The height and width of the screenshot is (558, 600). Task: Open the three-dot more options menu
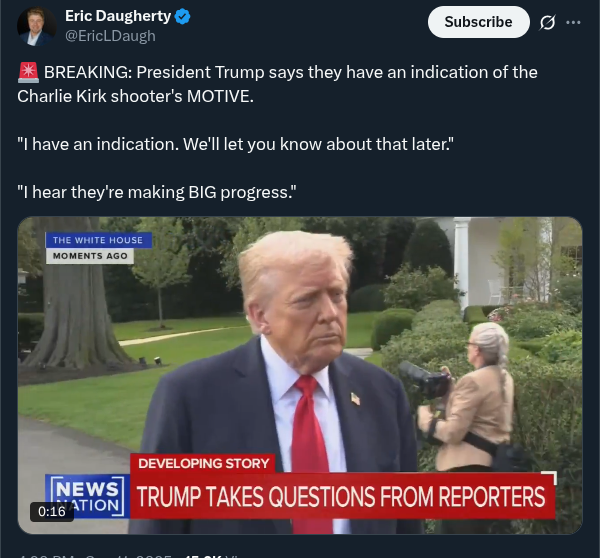tap(573, 23)
